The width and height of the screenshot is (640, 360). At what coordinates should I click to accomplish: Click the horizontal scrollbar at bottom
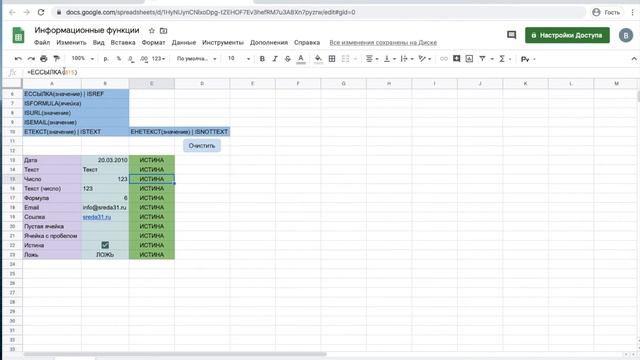click(175, 354)
